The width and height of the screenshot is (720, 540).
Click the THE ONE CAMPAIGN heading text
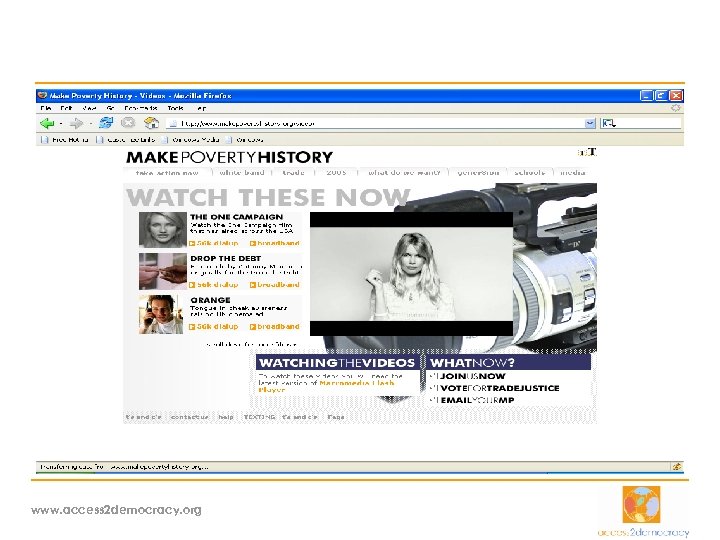coord(236,217)
